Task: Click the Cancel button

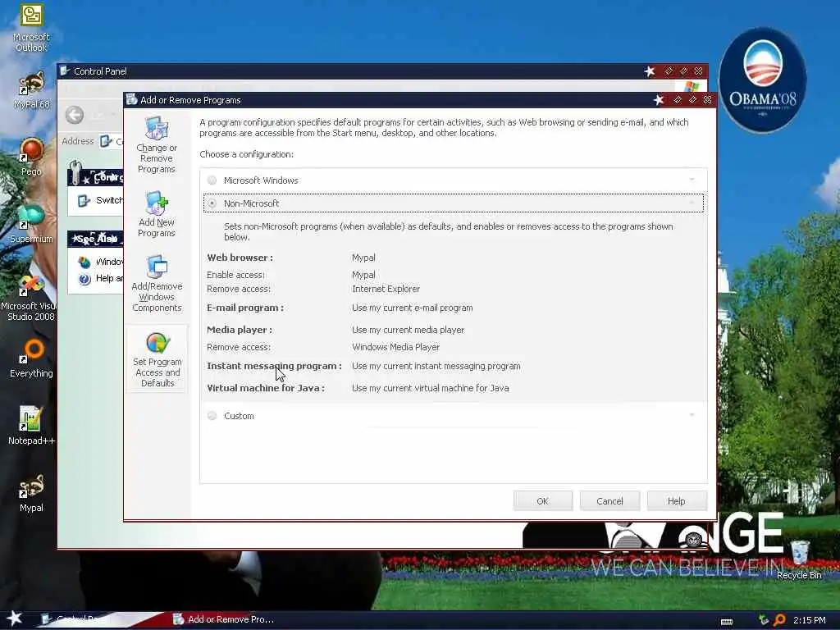Action: pyautogui.click(x=609, y=501)
